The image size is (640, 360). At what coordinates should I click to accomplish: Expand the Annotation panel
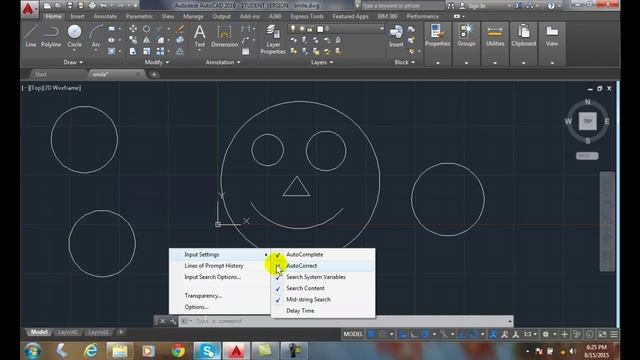pyautogui.click(x=223, y=62)
